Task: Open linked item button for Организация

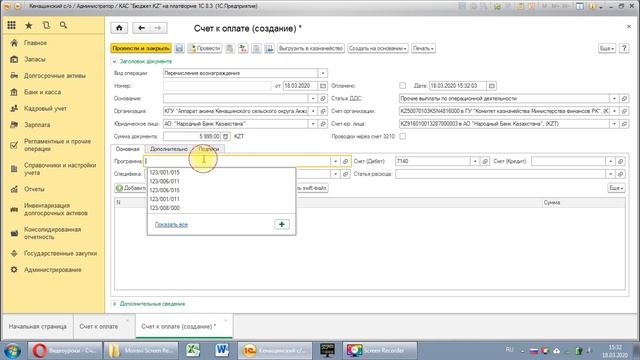Action: tap(323, 111)
